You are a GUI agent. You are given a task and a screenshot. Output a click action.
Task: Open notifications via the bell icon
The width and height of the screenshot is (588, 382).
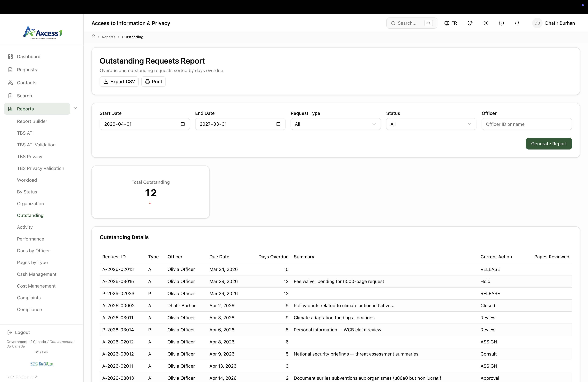click(x=517, y=23)
